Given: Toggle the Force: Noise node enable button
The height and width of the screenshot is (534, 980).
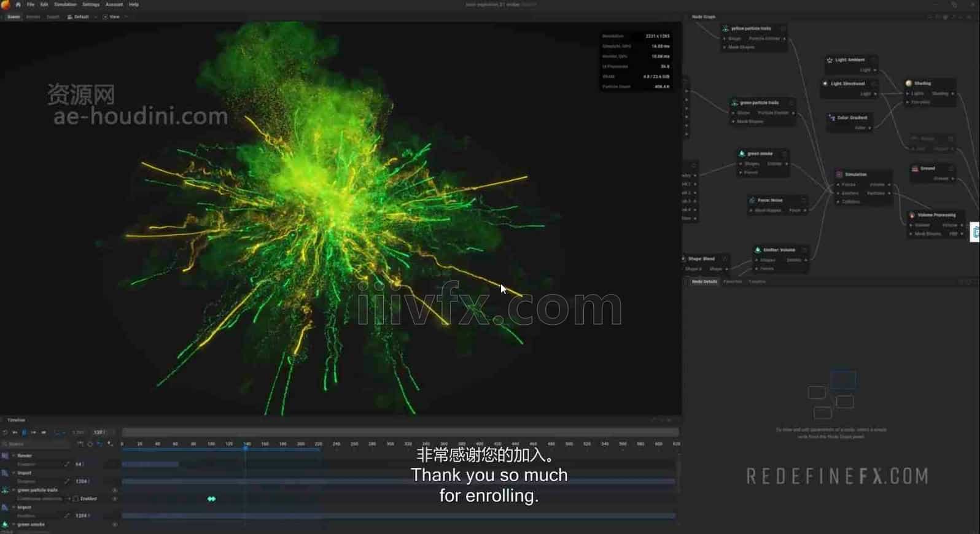Looking at the screenshot, I should coord(803,200).
